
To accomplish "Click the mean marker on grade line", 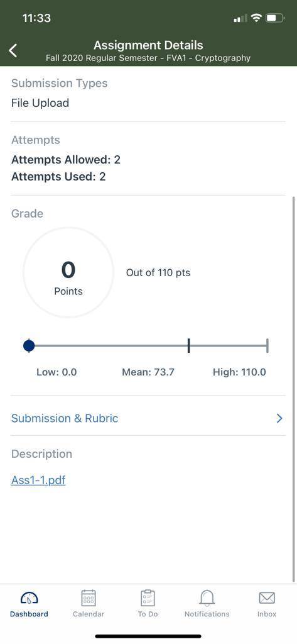I will tap(189, 346).
